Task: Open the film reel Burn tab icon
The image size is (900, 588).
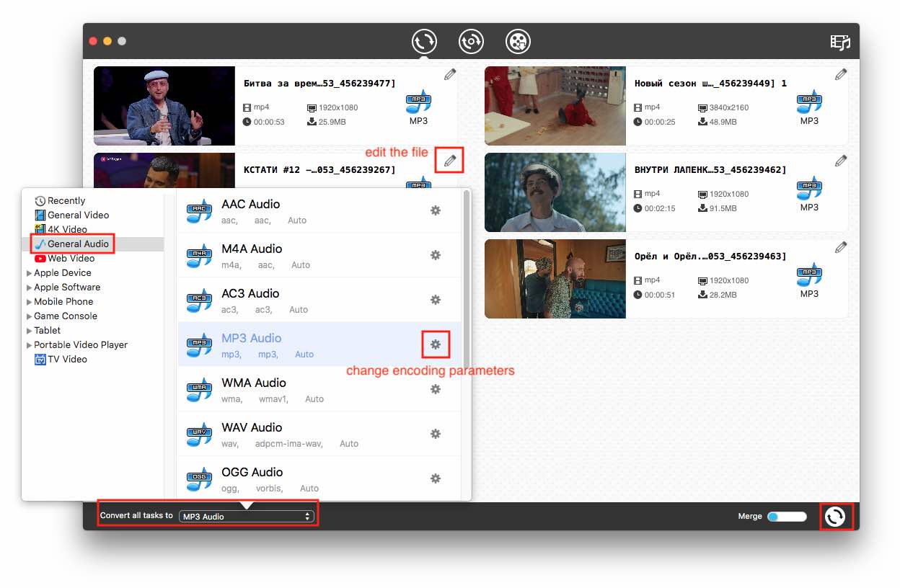Action: coord(518,41)
